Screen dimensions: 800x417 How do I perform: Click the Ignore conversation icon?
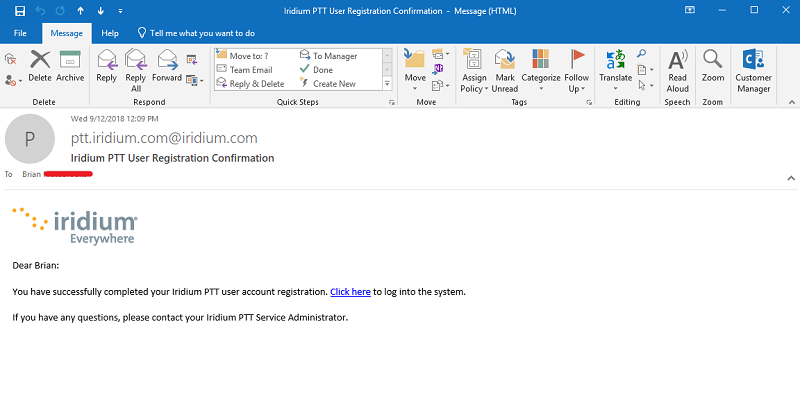[x=10, y=59]
